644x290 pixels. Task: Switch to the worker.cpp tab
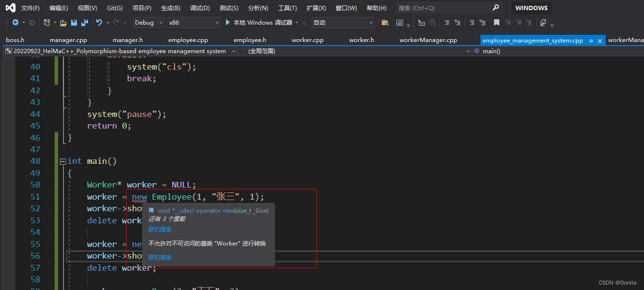(x=307, y=40)
